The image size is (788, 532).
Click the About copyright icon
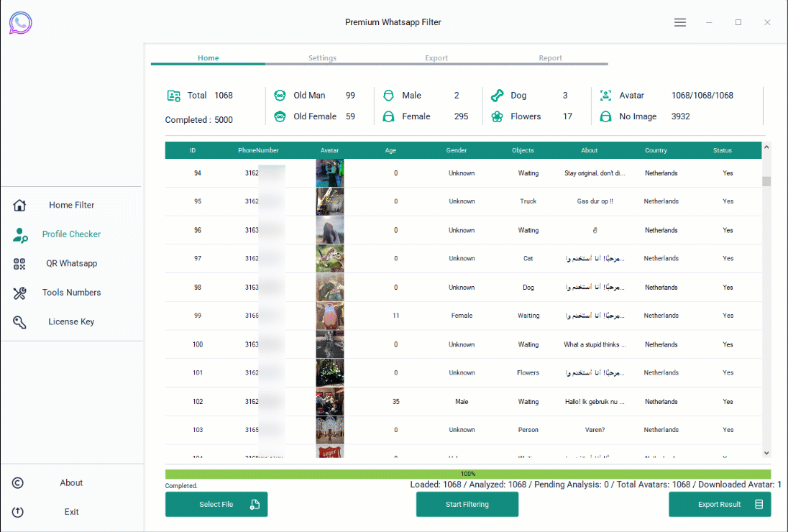(17, 483)
